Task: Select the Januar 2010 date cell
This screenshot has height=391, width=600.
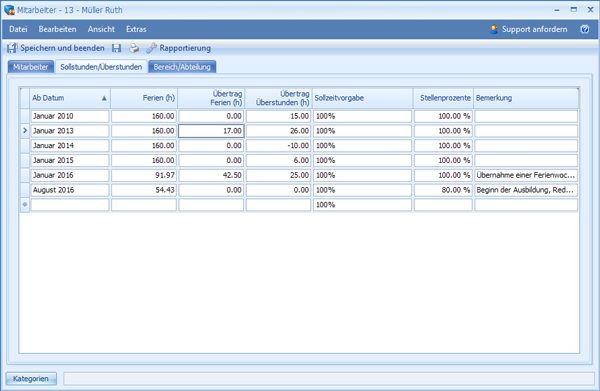Action: (x=70, y=116)
